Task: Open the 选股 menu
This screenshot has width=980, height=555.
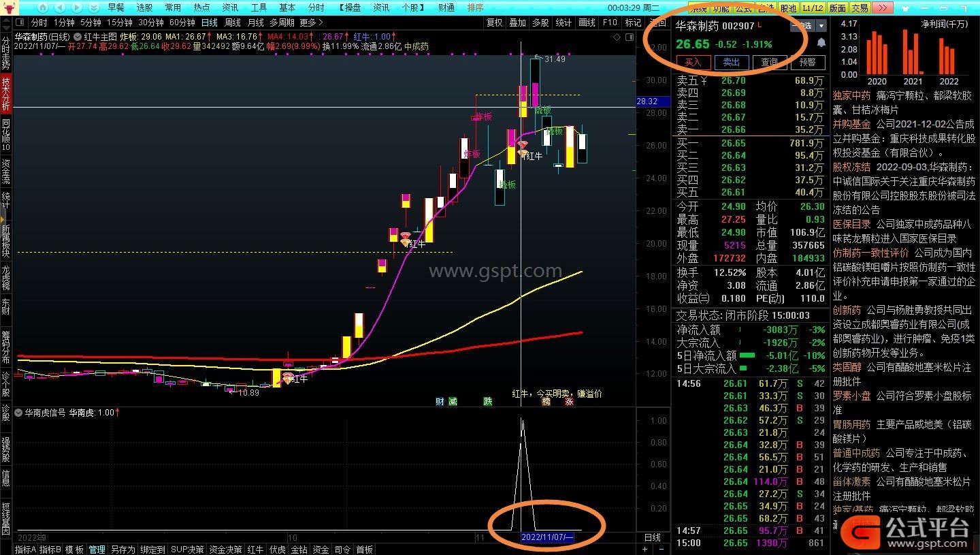Action: tap(144, 7)
